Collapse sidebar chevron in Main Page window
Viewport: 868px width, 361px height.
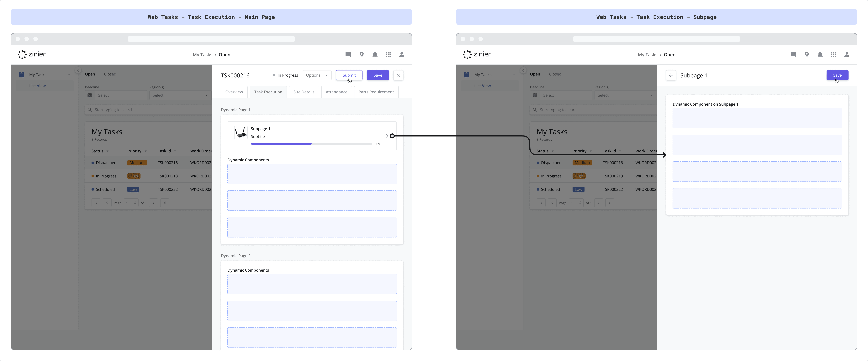click(78, 70)
